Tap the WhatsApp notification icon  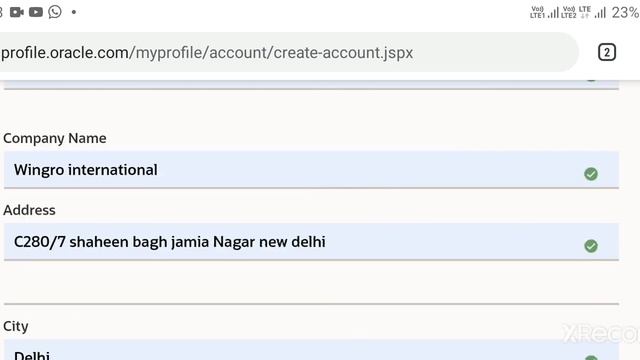pyautogui.click(x=55, y=12)
